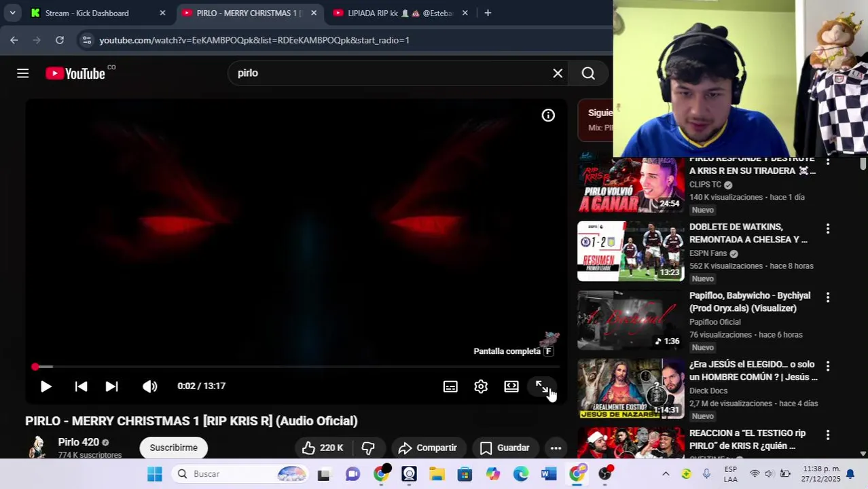Open options for DOBLETE DE WATKINS video
868x489 pixels.
point(827,229)
